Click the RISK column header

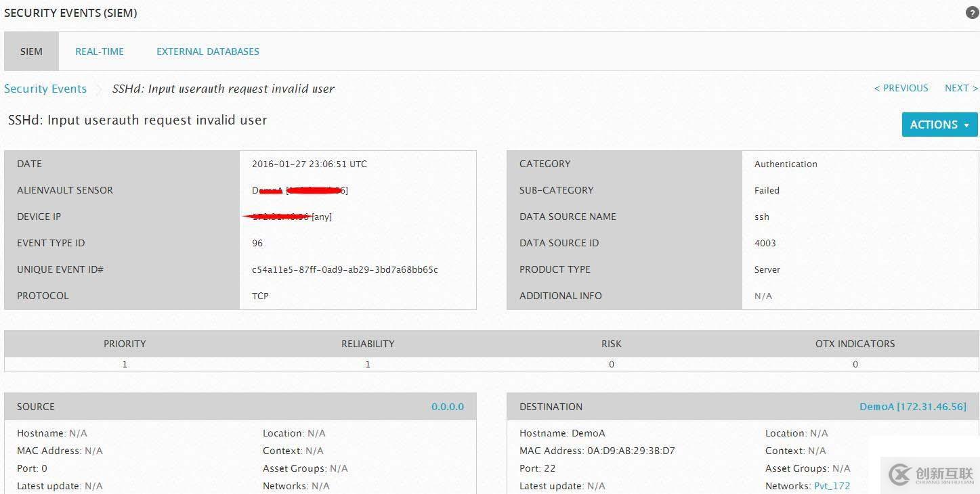click(612, 344)
